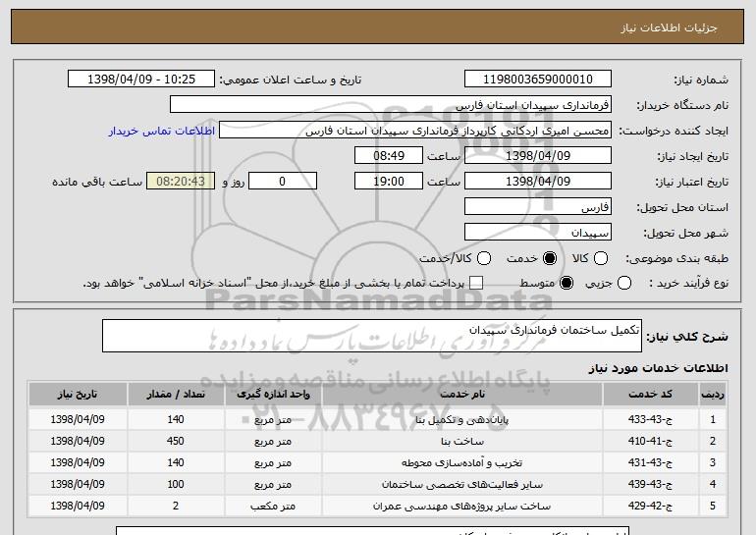Click the تخریب و آماده‌سازی محوطه service name

[461, 463]
